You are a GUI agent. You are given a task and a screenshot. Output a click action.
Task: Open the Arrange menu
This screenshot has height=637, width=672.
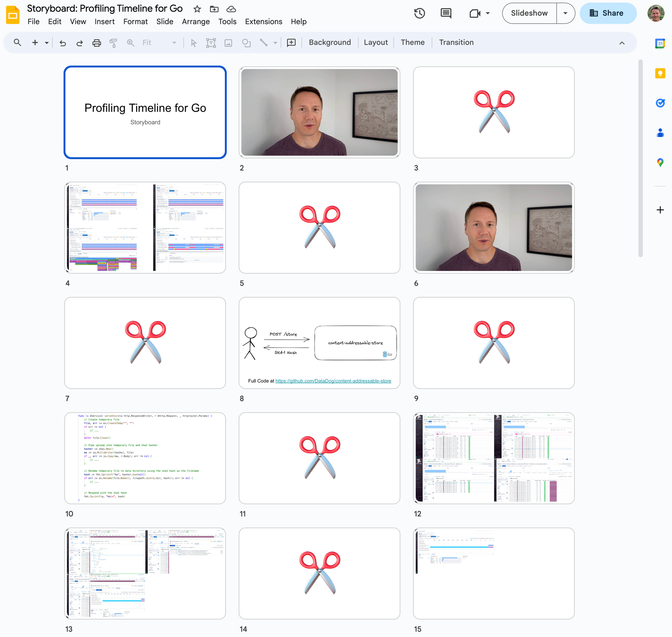[x=196, y=22]
